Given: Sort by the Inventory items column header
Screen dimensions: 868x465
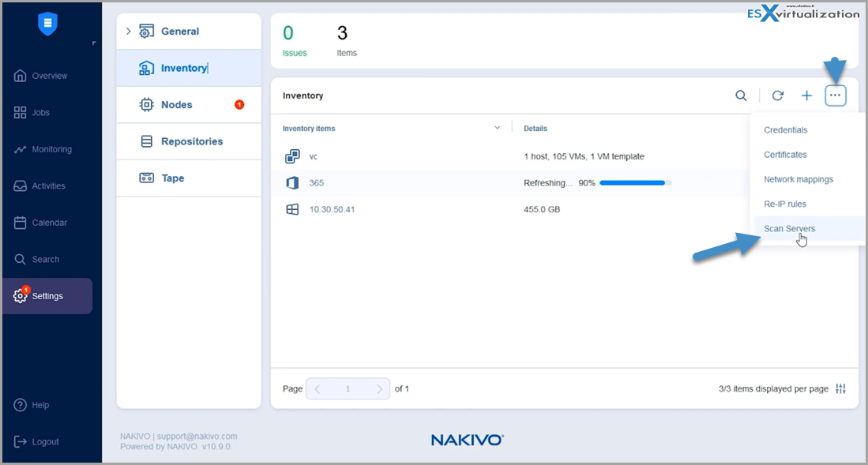Looking at the screenshot, I should [309, 129].
